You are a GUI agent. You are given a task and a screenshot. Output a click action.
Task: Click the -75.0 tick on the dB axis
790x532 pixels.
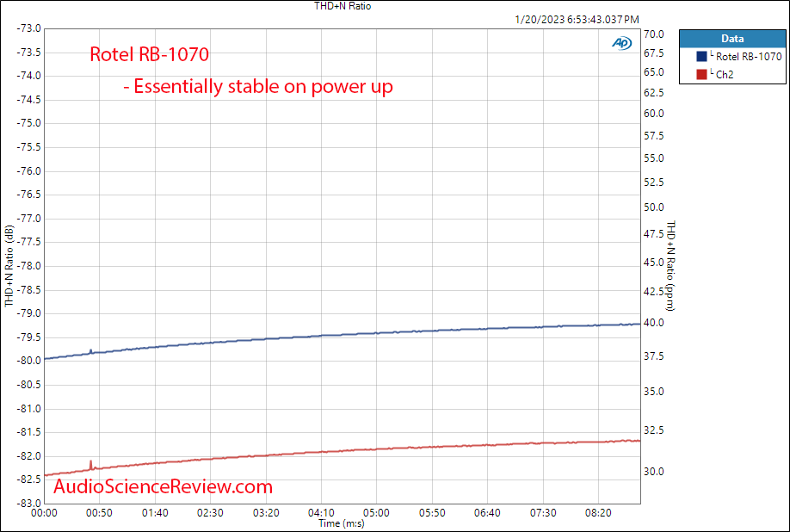tap(30, 123)
